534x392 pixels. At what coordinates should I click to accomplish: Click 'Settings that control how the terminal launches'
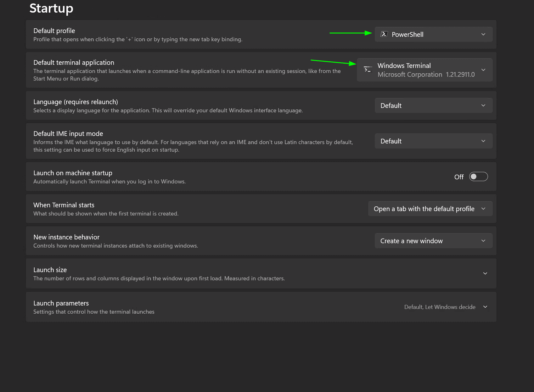(x=94, y=312)
